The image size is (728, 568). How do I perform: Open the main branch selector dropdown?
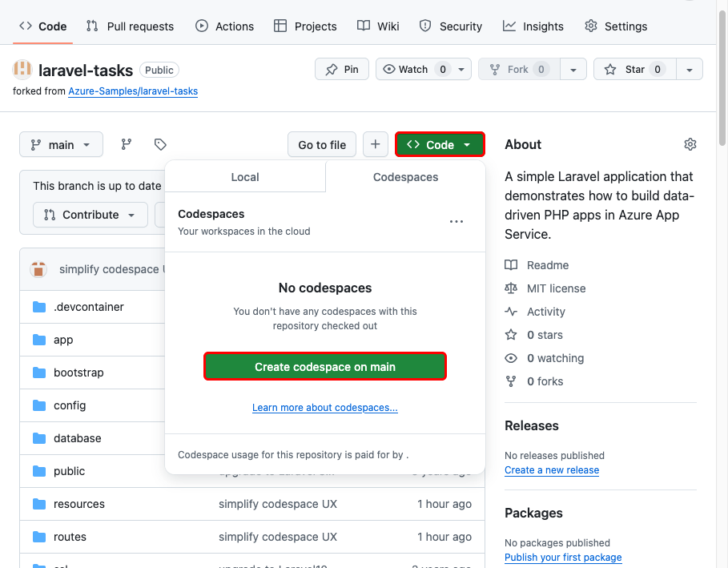[x=61, y=144]
